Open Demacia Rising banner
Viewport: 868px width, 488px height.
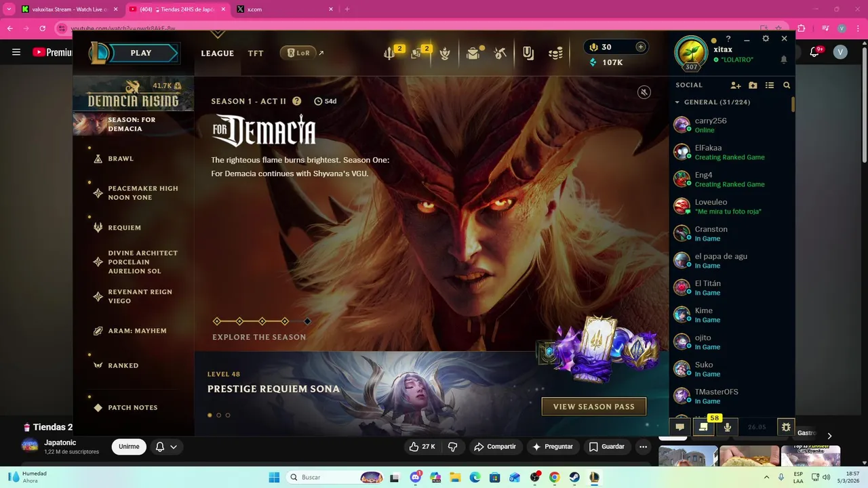(134, 95)
